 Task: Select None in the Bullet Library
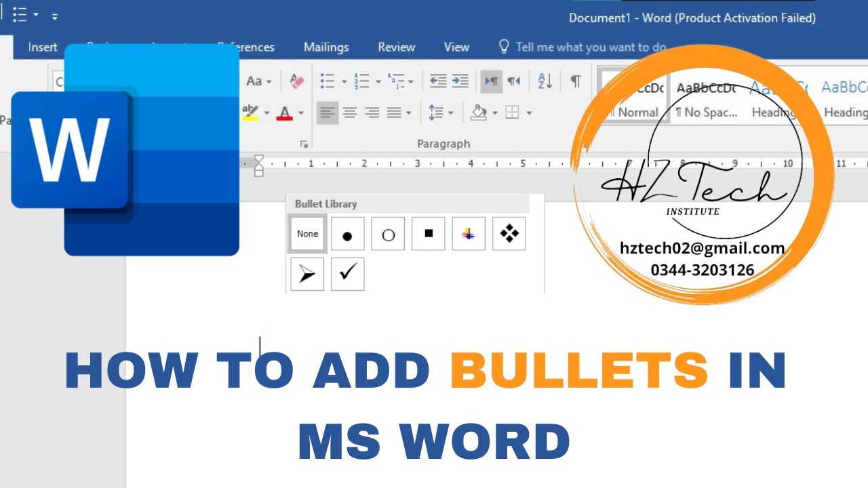[307, 234]
